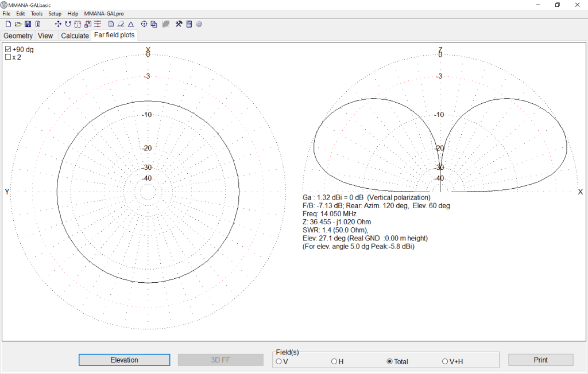Uncheck the +90 dg checkbox
Screen dimensions: 588x374
[x=8, y=49]
